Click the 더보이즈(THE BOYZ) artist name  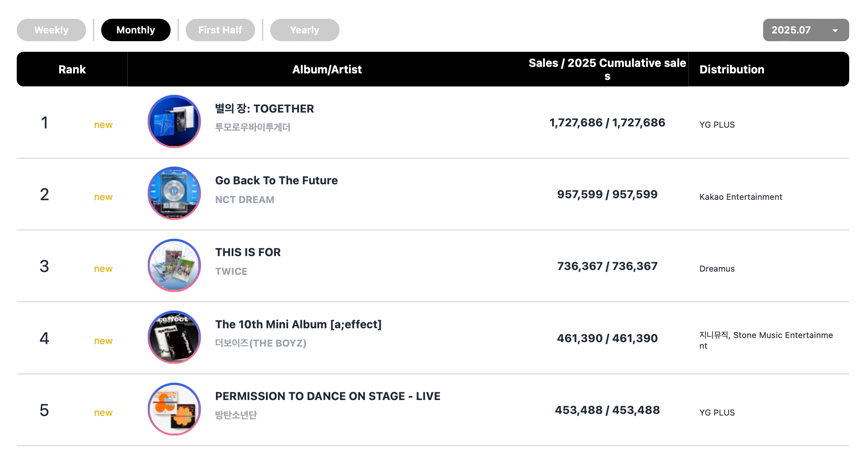tap(261, 343)
